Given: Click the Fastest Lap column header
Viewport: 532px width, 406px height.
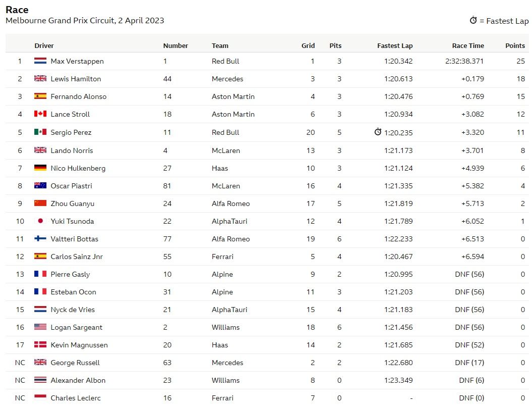Looking at the screenshot, I should [395, 45].
